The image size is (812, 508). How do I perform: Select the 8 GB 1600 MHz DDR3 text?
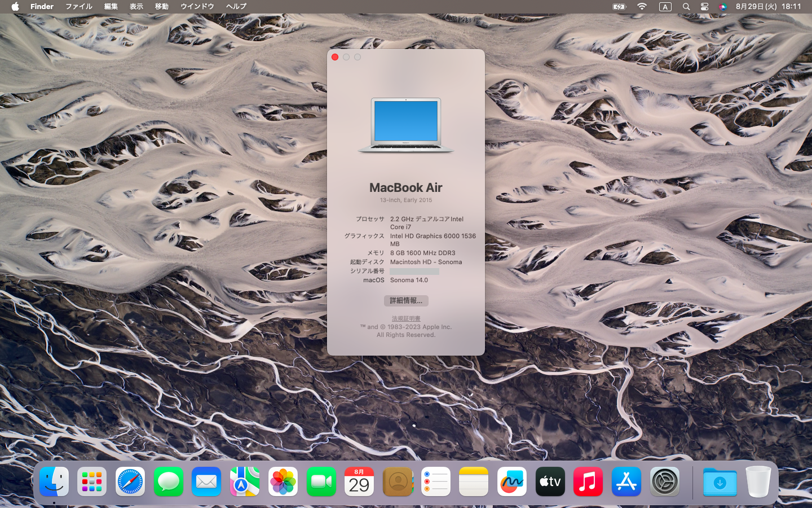(x=423, y=253)
